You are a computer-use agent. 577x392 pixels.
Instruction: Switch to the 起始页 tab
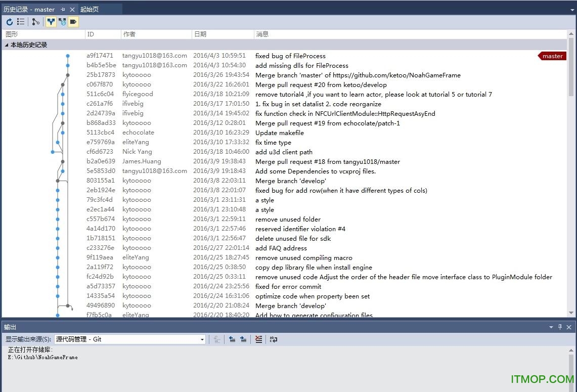pos(90,10)
